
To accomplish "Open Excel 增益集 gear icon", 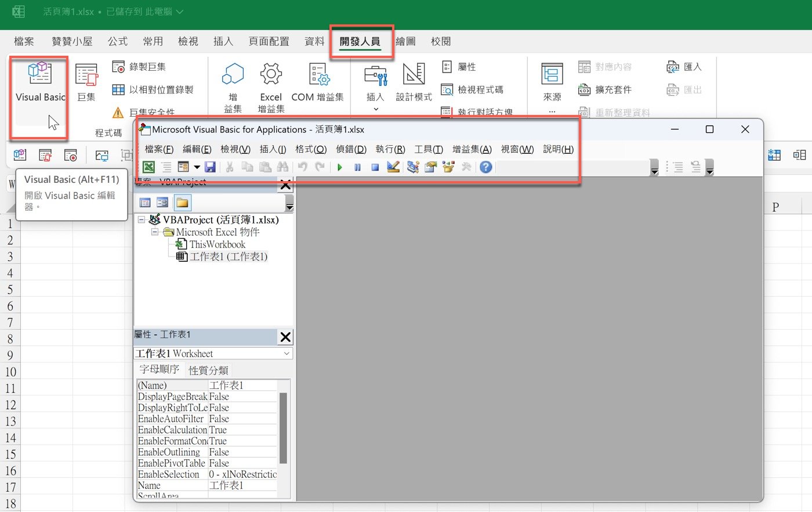I will point(271,87).
